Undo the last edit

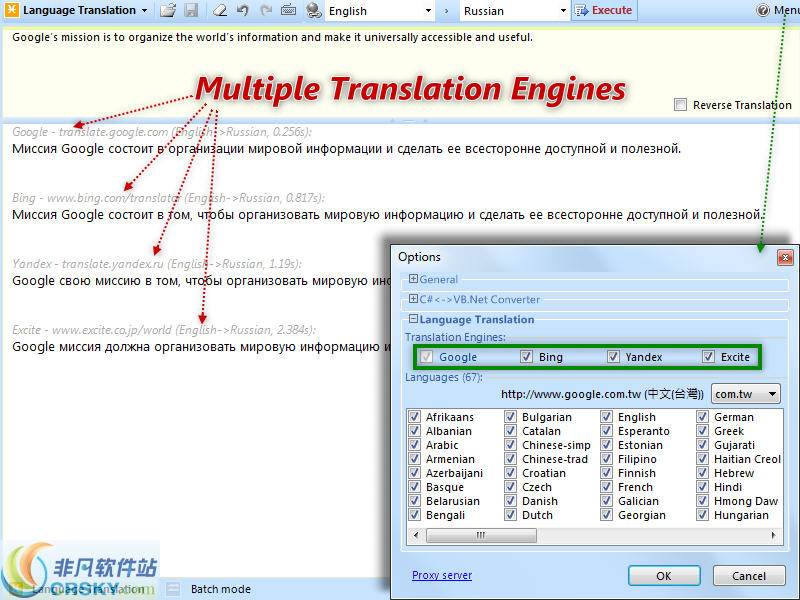[243, 10]
